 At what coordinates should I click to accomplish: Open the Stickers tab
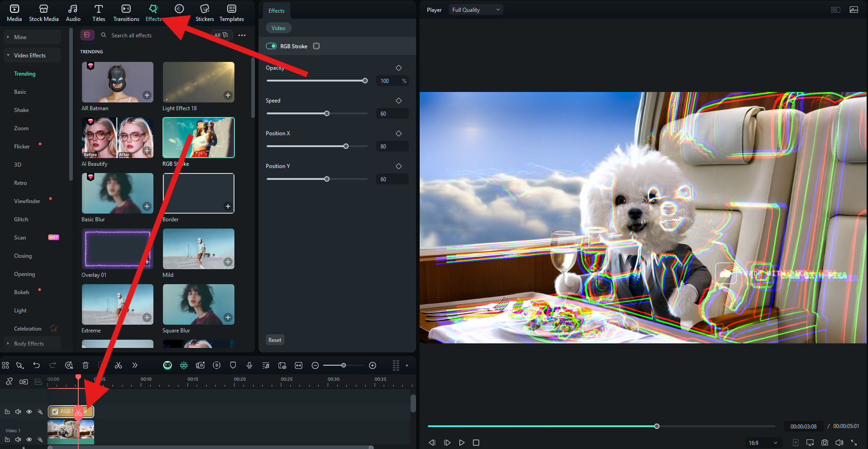tap(204, 13)
